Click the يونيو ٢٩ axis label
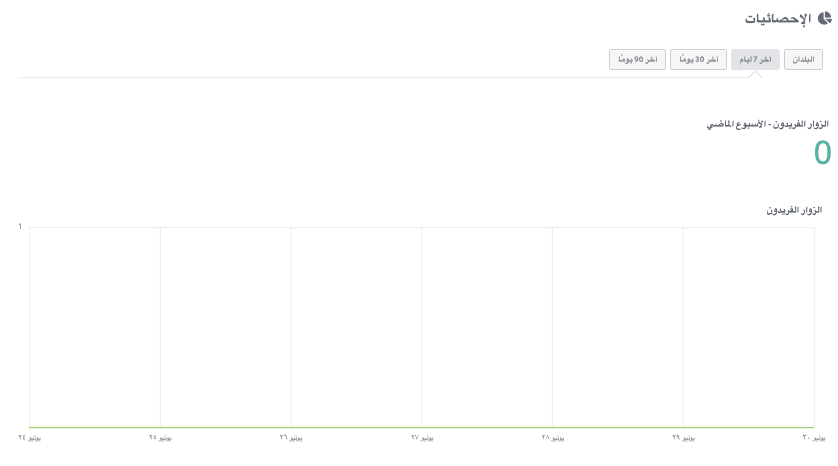 coord(684,438)
